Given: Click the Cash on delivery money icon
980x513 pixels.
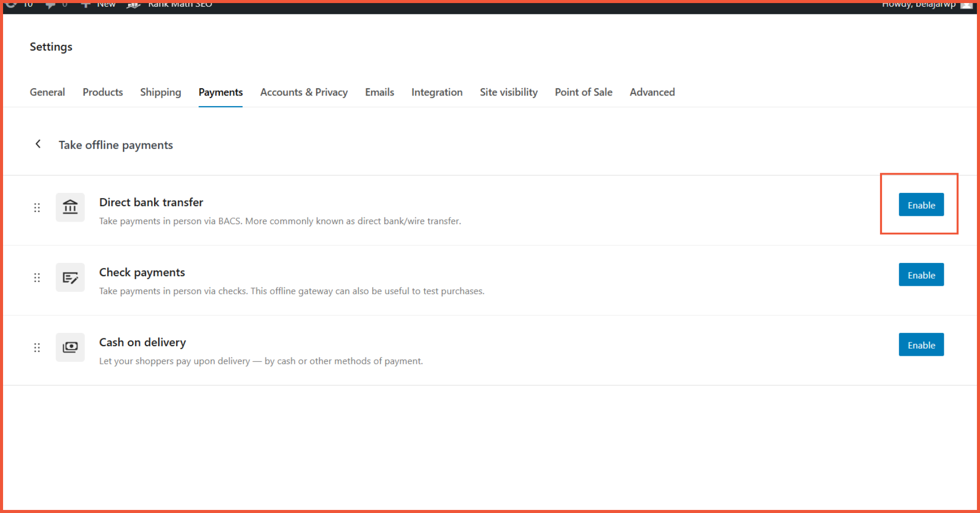Looking at the screenshot, I should (x=70, y=347).
